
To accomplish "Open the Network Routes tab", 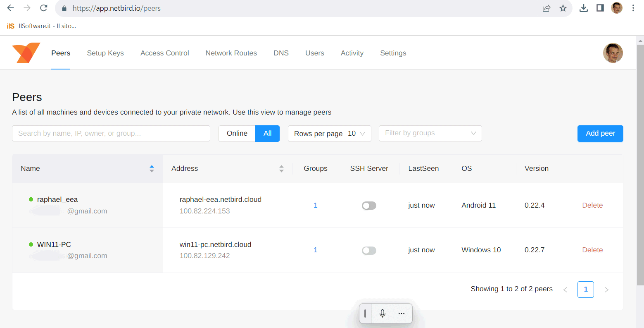I will click(231, 53).
